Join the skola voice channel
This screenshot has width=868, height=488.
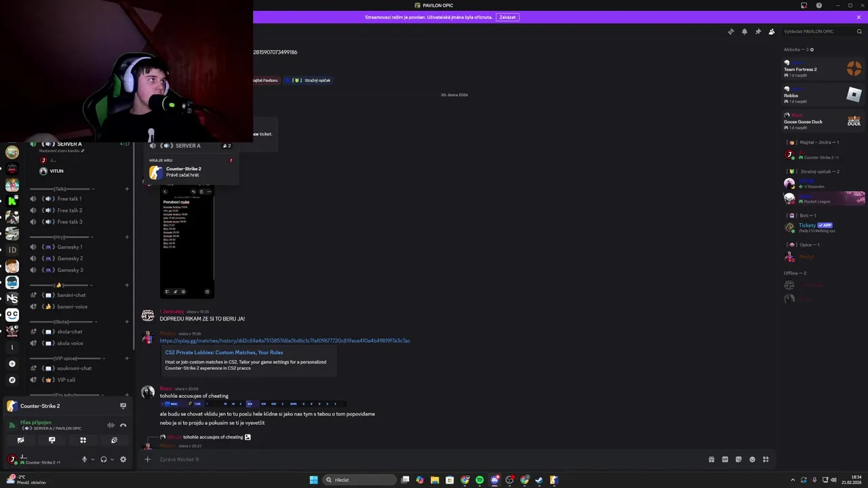pos(80,343)
